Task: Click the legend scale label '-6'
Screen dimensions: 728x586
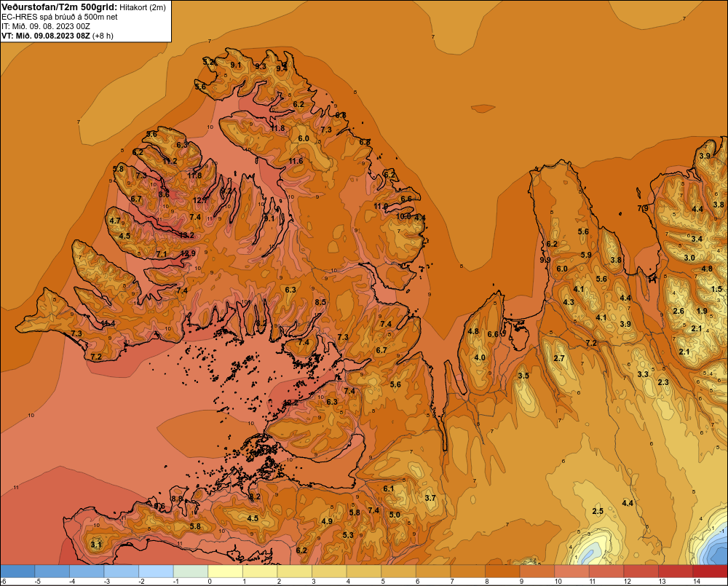Action: click(x=3, y=582)
